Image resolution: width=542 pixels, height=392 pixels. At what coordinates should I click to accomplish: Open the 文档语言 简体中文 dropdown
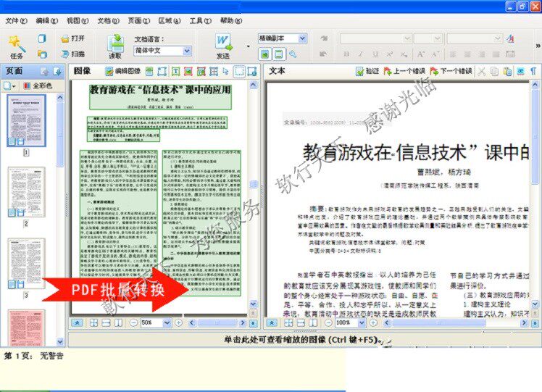pyautogui.click(x=187, y=51)
